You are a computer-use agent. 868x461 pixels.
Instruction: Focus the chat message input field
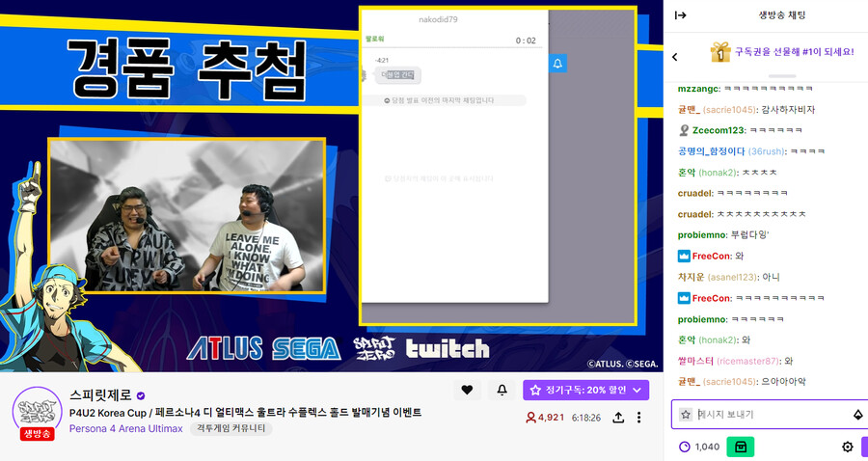[770, 415]
